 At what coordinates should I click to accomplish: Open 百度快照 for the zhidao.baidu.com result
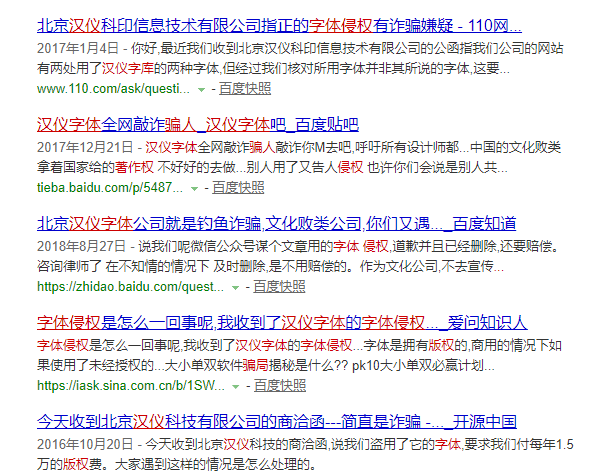tap(279, 287)
